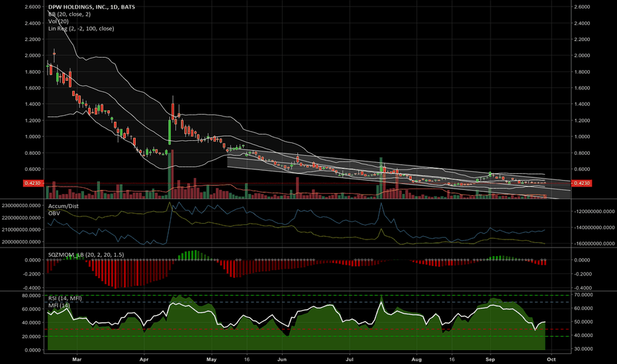Click the Mar label on time axis
The image size is (617, 364).
[x=77, y=359]
